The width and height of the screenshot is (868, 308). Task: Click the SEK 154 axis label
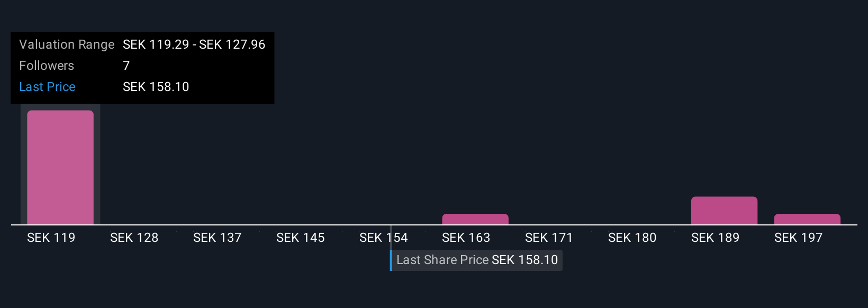pos(384,238)
